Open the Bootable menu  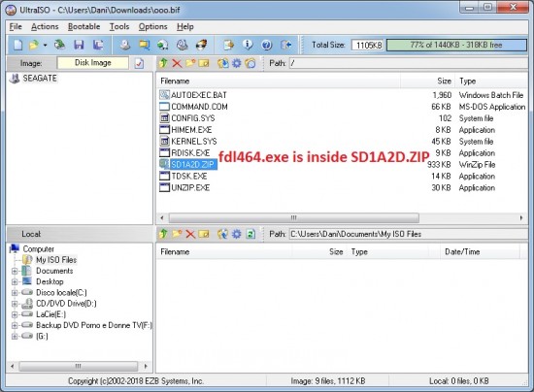tap(84, 26)
